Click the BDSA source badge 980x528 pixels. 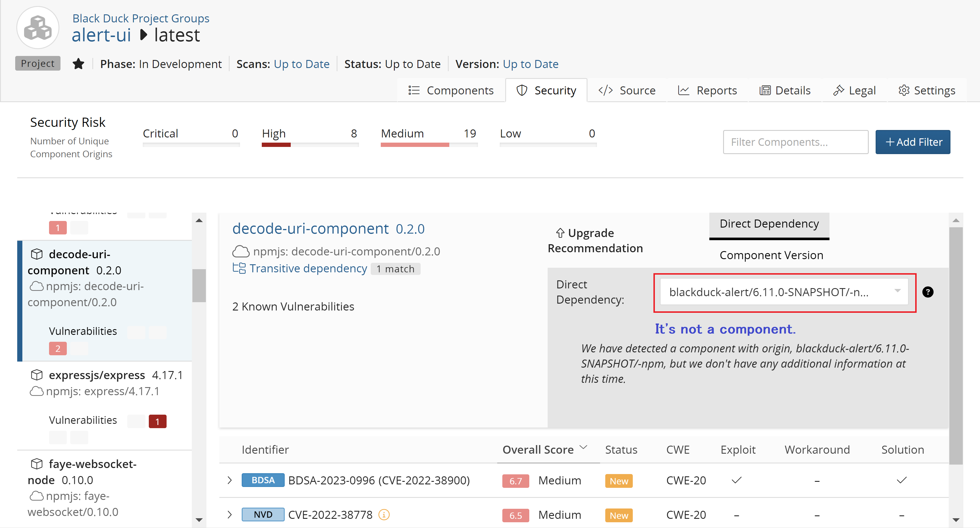pos(263,480)
